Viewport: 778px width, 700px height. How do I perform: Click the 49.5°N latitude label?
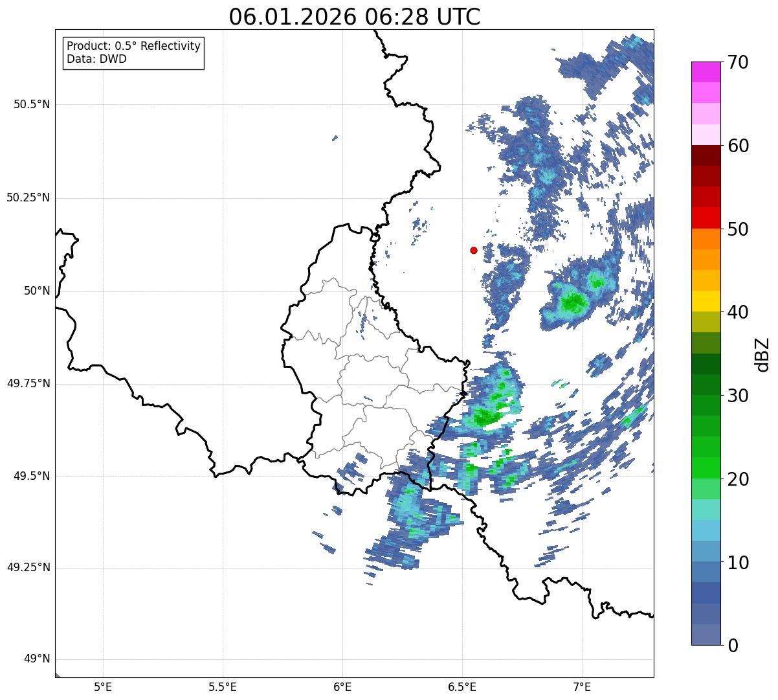tap(31, 476)
